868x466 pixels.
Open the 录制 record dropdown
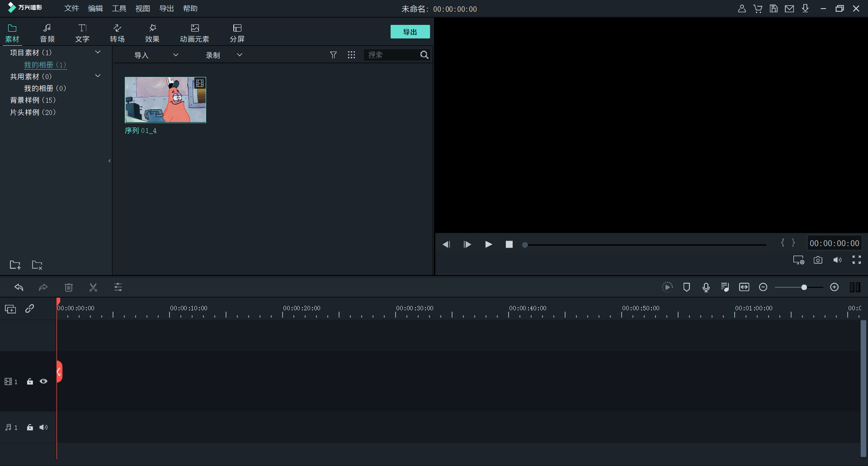[224, 55]
